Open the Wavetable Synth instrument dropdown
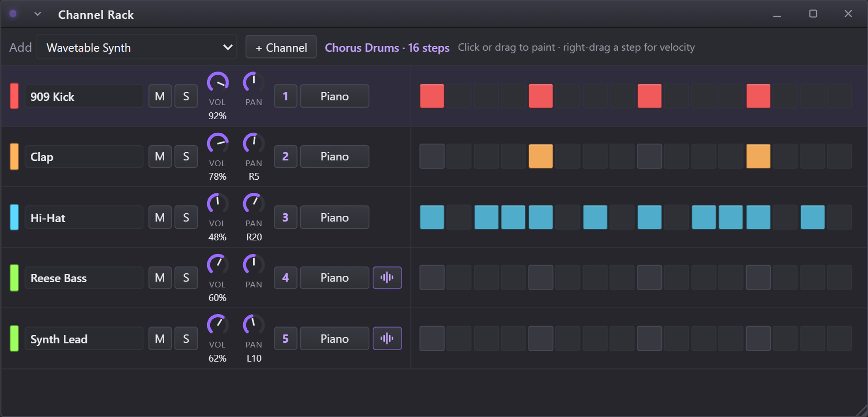 pos(137,47)
